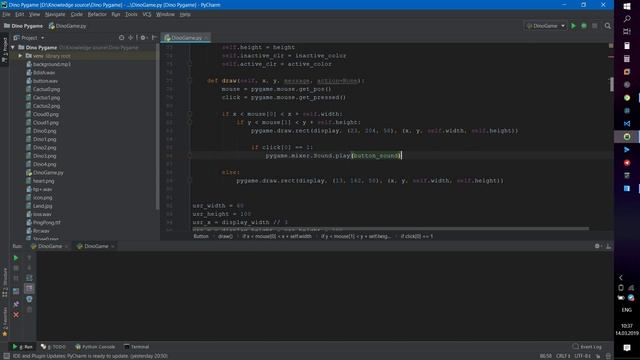The width and height of the screenshot is (640, 360).
Task: Select Land.jpg in project tree
Action: pyautogui.click(x=42, y=206)
